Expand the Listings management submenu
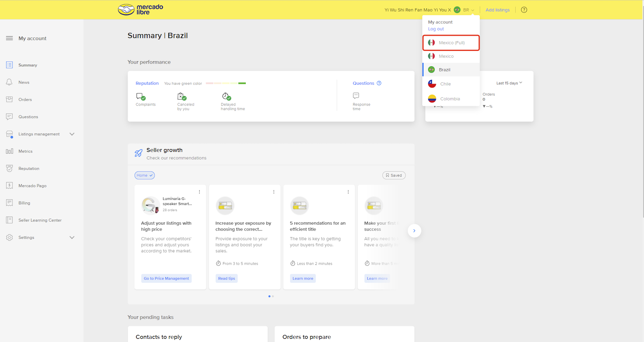Viewport: 644px width, 342px height. pyautogui.click(x=72, y=134)
